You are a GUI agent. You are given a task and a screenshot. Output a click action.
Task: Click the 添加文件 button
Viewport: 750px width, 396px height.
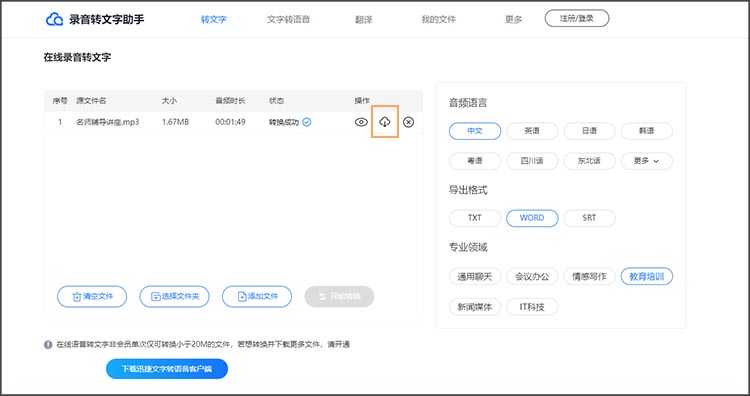tap(257, 297)
